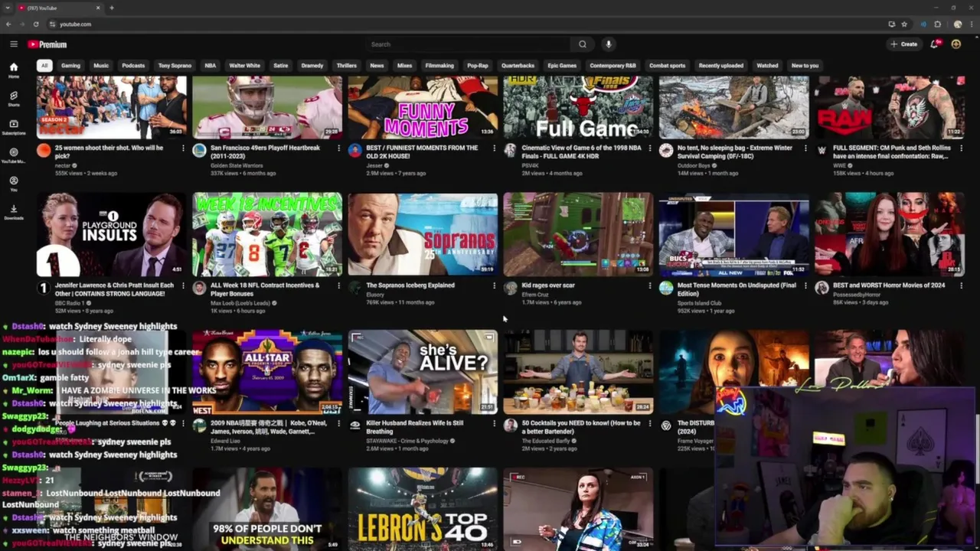Select the Podcasts filter chip
The height and width of the screenshot is (551, 980).
(x=133, y=66)
